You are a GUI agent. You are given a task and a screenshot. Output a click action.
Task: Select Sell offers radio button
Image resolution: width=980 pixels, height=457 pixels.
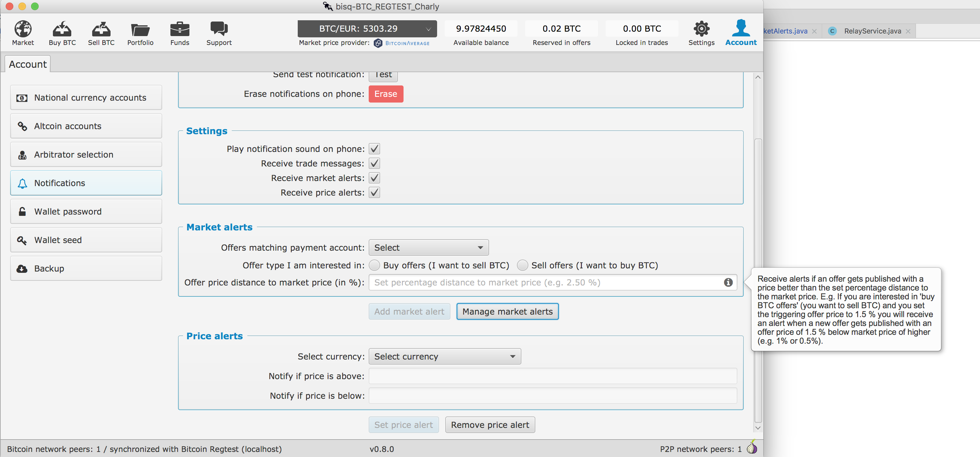click(x=522, y=265)
